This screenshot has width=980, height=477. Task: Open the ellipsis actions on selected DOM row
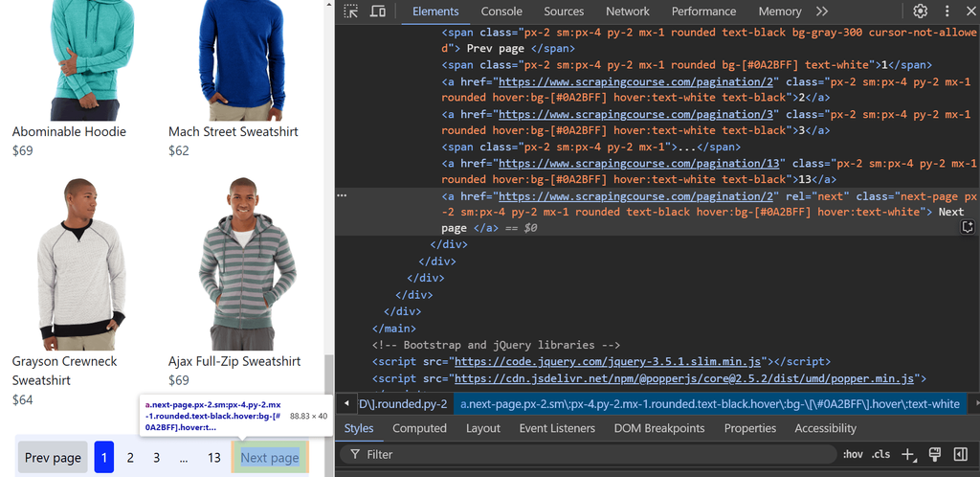tap(342, 195)
